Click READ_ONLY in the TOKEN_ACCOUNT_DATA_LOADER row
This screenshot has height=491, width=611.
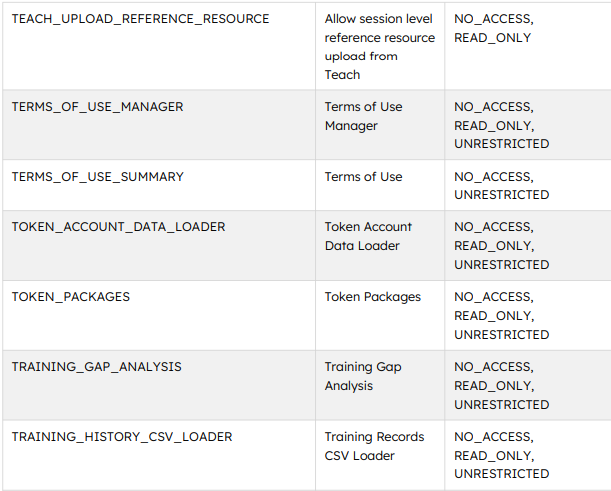coord(494,246)
